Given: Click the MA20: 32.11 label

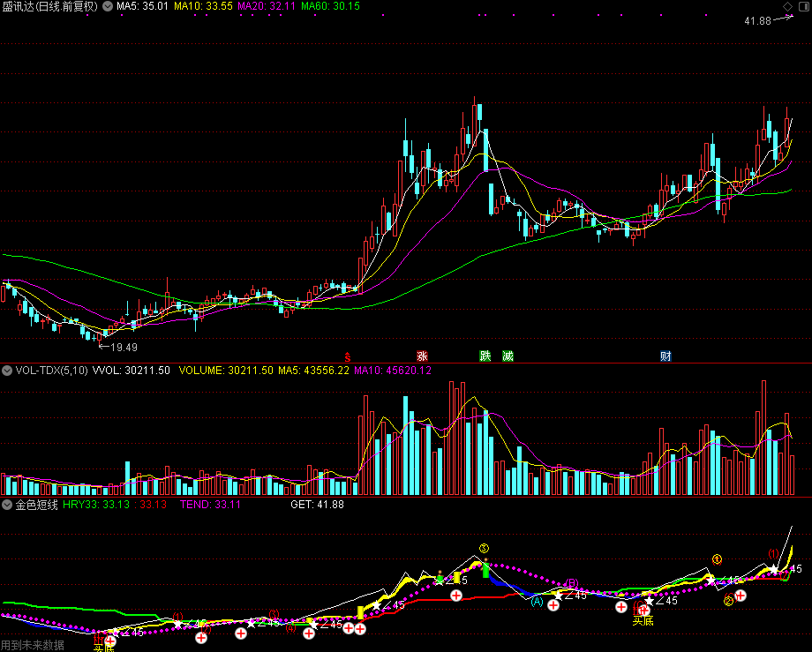Looking at the screenshot, I should click(x=267, y=6).
